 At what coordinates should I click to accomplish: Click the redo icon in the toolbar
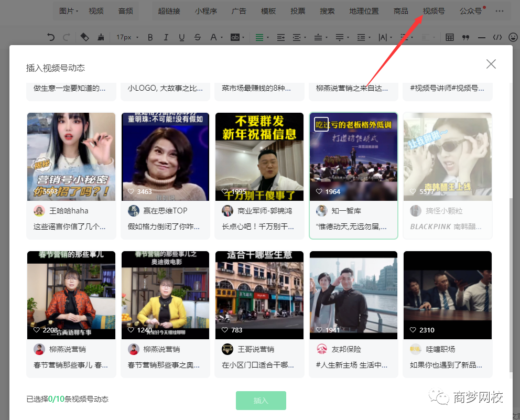pos(67,37)
